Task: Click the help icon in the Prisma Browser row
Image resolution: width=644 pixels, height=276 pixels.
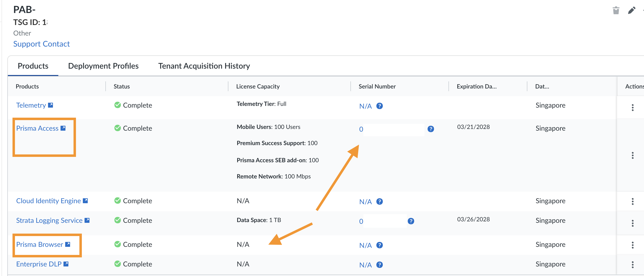Action: click(x=379, y=245)
